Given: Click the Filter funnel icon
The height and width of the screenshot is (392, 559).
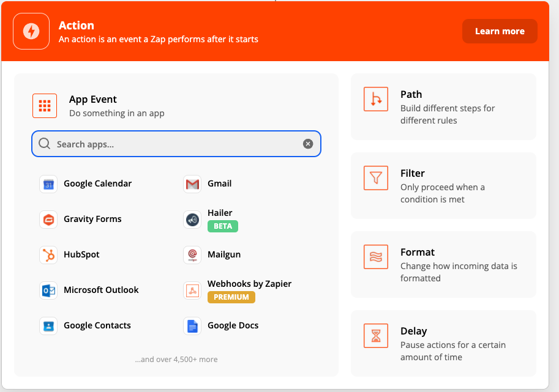Looking at the screenshot, I should 376,178.
